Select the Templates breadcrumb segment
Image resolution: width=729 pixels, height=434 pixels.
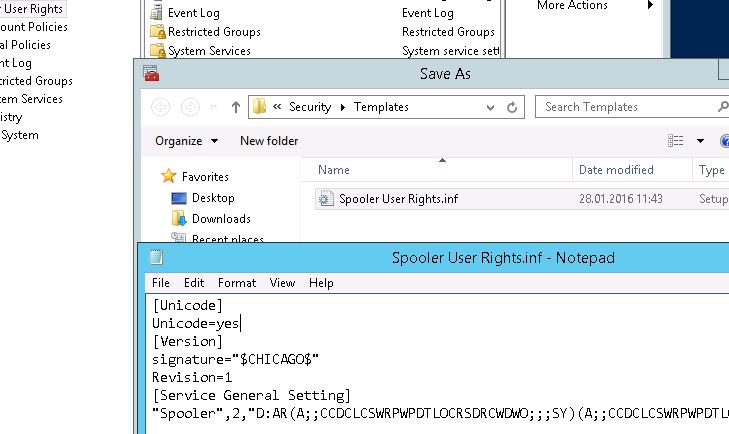[381, 107]
